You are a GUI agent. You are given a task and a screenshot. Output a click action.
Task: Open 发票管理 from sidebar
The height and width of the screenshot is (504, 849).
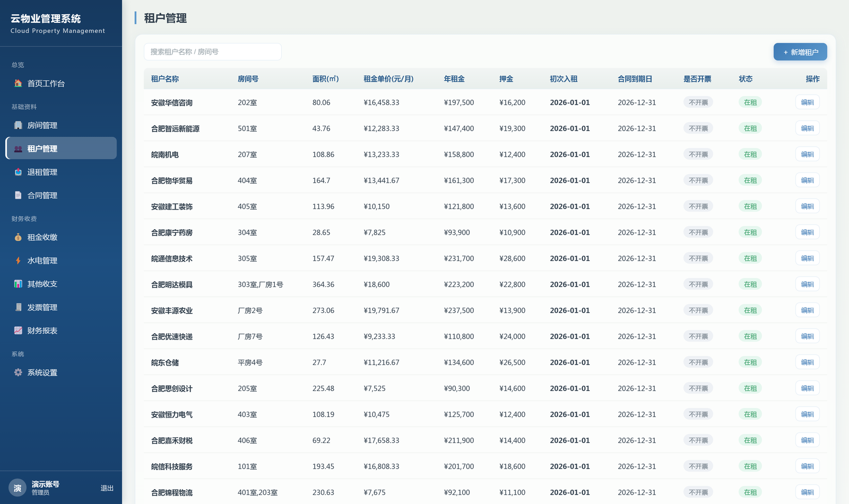[61, 307]
